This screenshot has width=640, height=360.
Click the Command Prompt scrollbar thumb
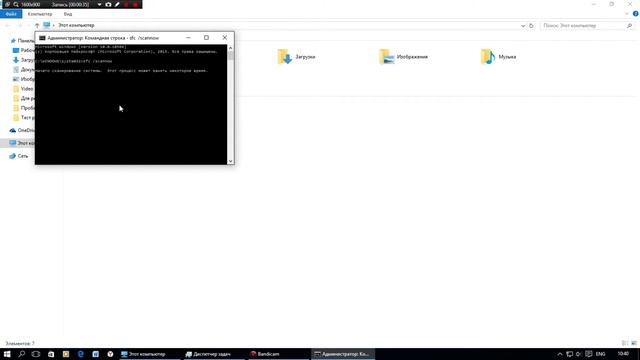(x=231, y=56)
